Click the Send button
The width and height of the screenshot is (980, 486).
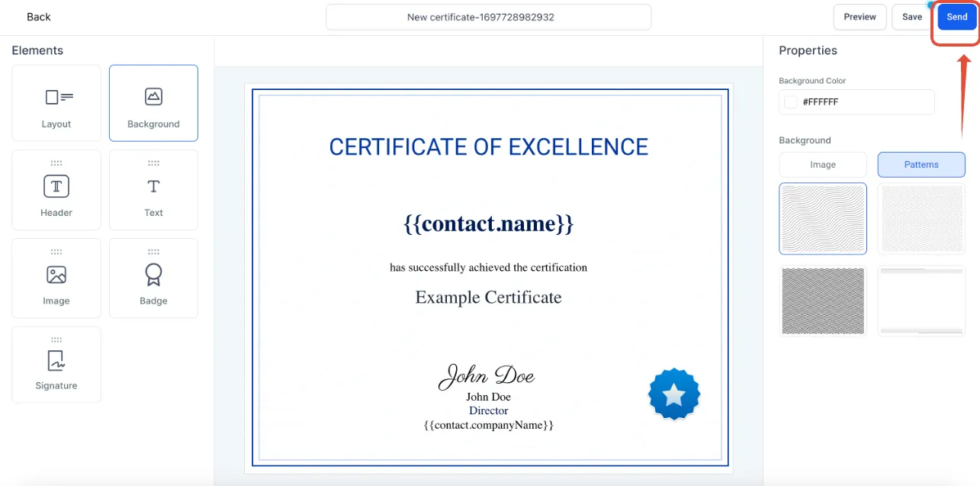pyautogui.click(x=957, y=17)
